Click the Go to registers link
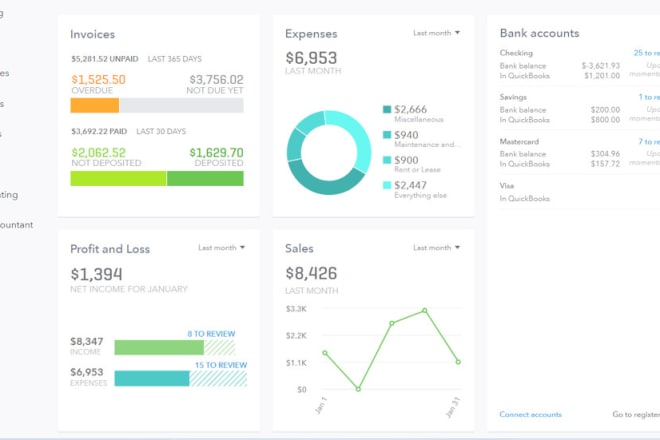The width and height of the screenshot is (660, 440). tap(636, 414)
